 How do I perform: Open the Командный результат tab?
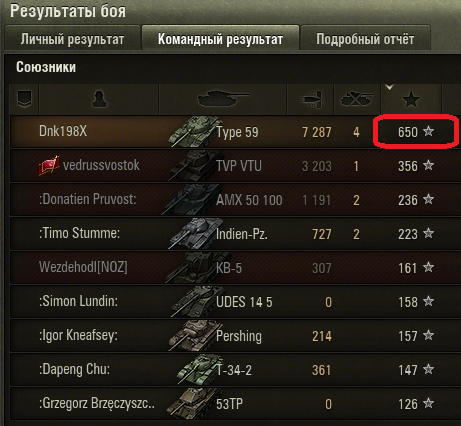click(220, 39)
